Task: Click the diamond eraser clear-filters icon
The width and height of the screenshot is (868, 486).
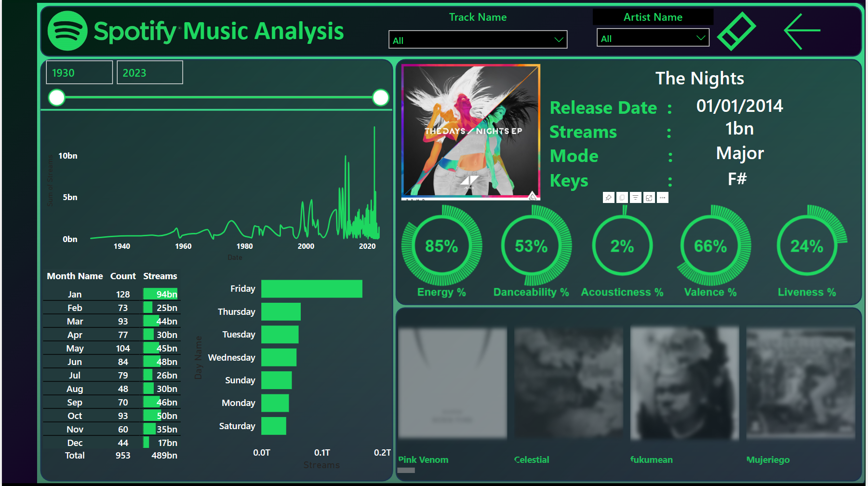Action: coord(736,31)
